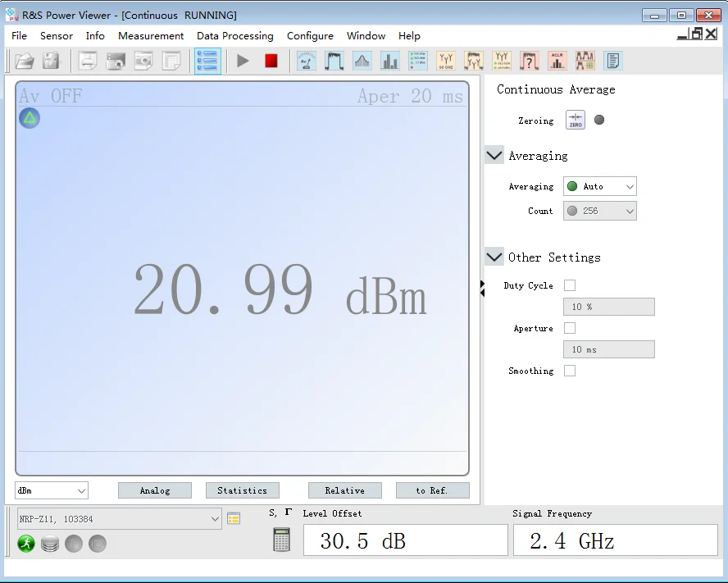The height and width of the screenshot is (583, 728).
Task: Click the Aperture 10 ms field
Action: (x=608, y=349)
